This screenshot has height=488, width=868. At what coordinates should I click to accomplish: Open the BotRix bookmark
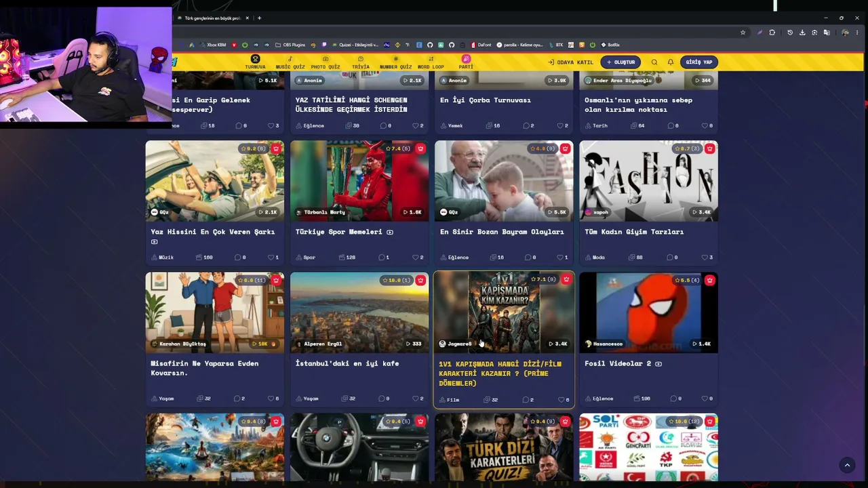[x=610, y=45]
